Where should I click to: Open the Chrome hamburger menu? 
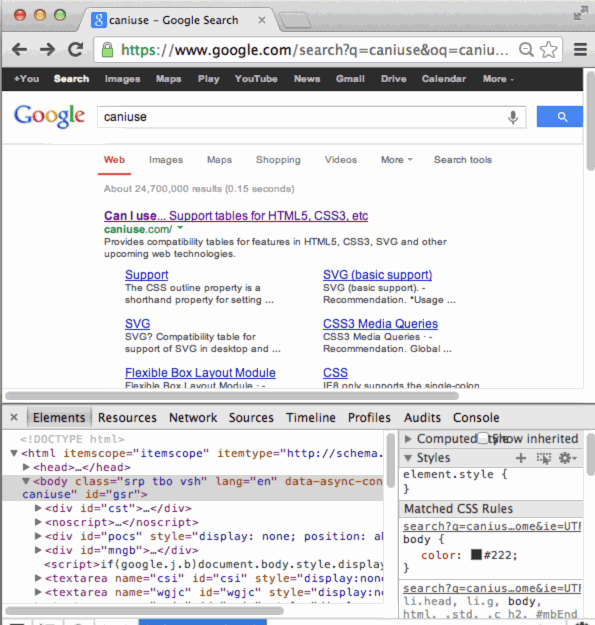tap(580, 50)
